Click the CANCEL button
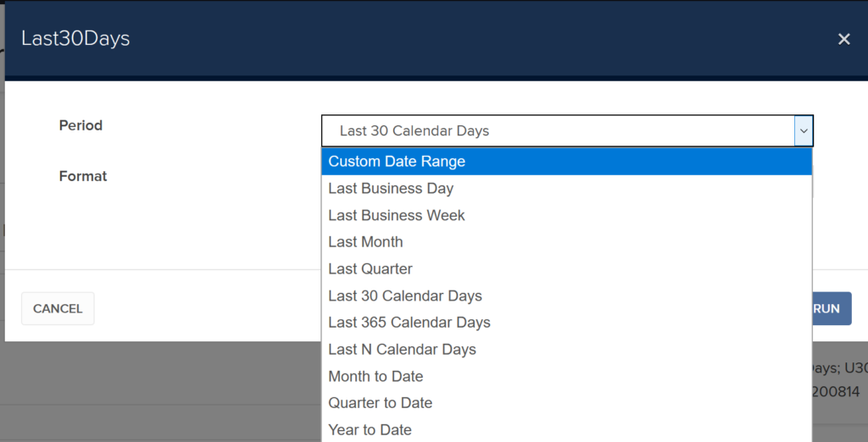Screen dimensions: 868x442 click(x=58, y=309)
